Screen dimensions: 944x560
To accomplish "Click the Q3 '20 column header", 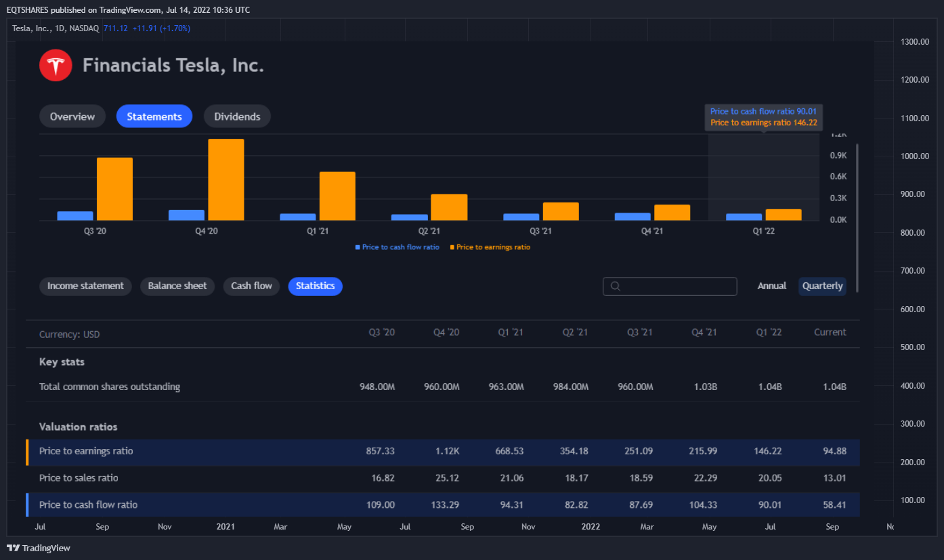I will pos(381,332).
